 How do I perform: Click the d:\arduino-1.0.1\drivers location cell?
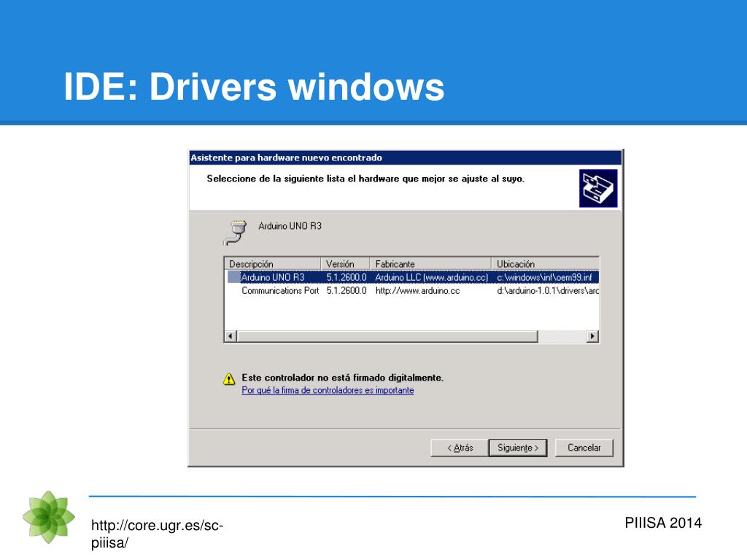pyautogui.click(x=547, y=290)
